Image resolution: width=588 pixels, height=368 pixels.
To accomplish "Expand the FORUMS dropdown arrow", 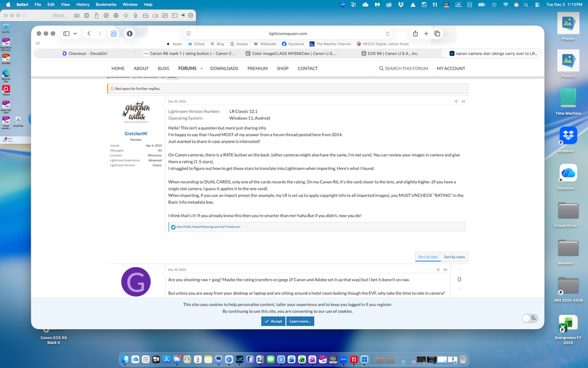I will tap(201, 68).
